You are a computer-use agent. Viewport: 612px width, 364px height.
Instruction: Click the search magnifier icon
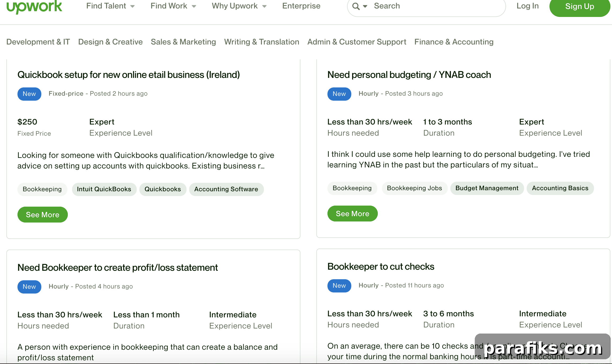click(x=356, y=6)
